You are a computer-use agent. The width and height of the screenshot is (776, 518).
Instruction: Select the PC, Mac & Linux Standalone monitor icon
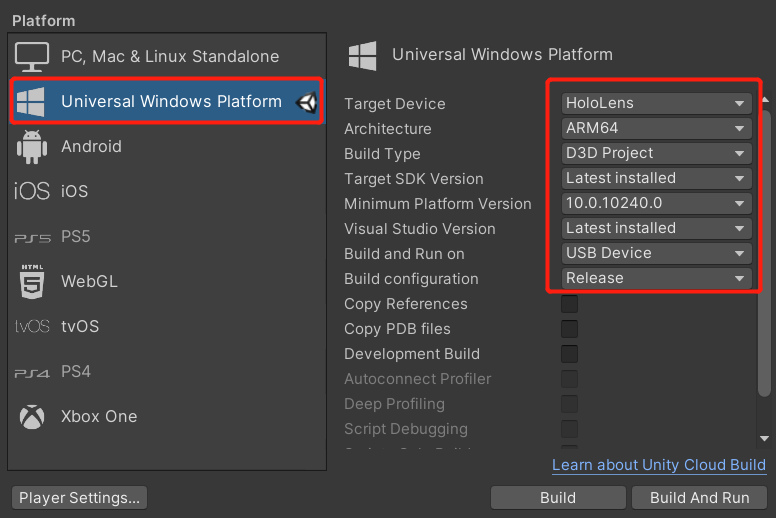[x=32, y=56]
